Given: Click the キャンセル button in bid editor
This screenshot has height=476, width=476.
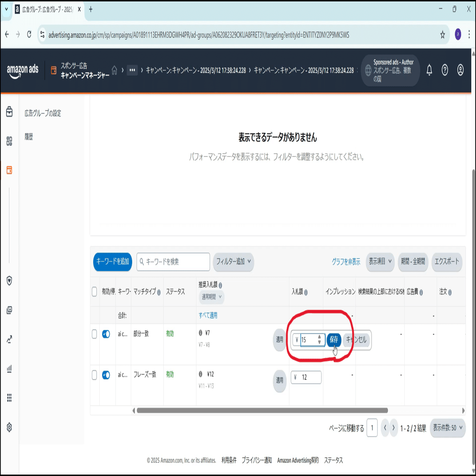Looking at the screenshot, I should [x=356, y=339].
